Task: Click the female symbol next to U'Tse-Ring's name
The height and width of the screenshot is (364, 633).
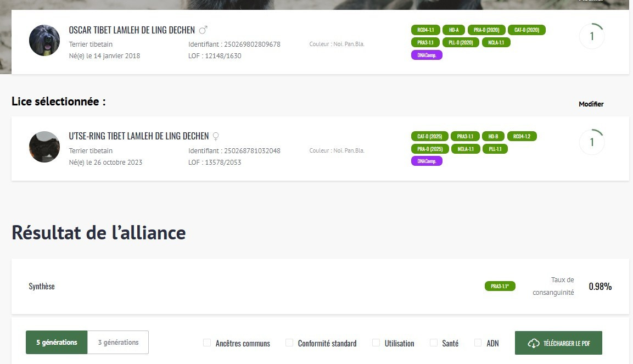Action: tap(216, 136)
